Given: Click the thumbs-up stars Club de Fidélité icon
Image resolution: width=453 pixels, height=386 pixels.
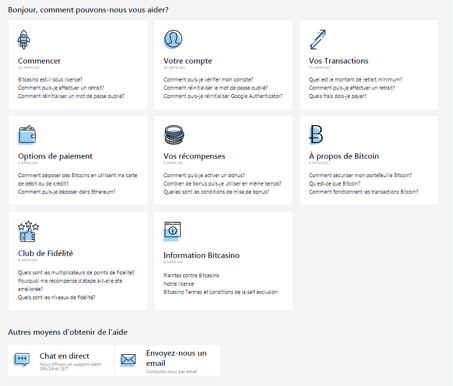Looking at the screenshot, I should point(28,231).
